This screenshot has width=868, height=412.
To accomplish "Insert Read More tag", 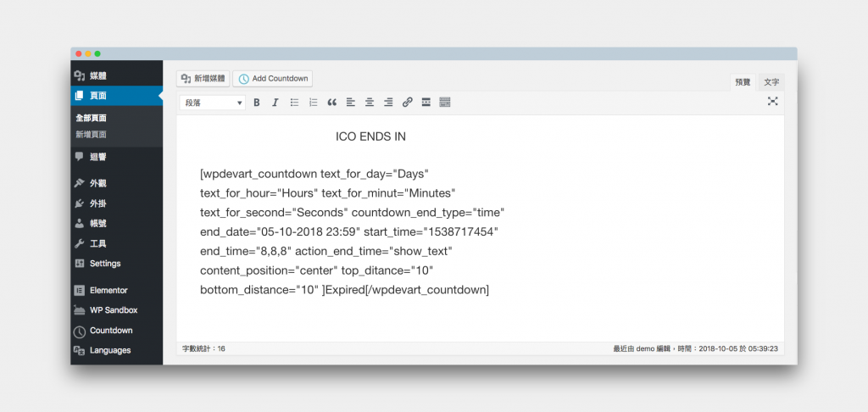I will 426,103.
